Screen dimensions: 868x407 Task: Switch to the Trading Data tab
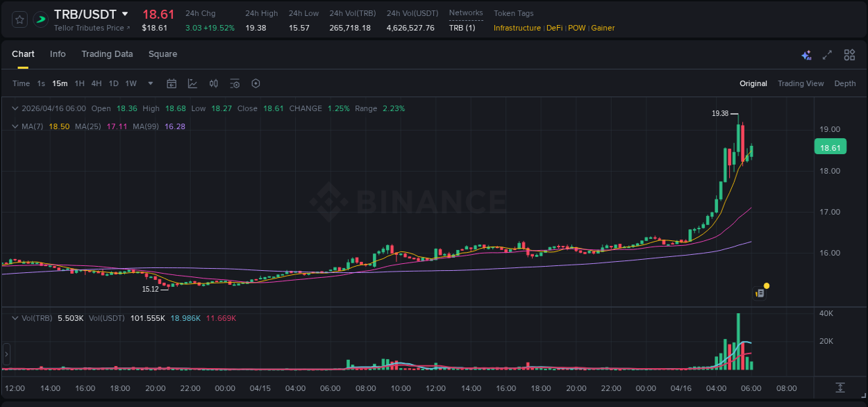point(107,53)
